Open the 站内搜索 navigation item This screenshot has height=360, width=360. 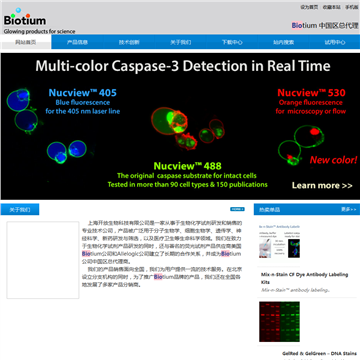tap(284, 42)
